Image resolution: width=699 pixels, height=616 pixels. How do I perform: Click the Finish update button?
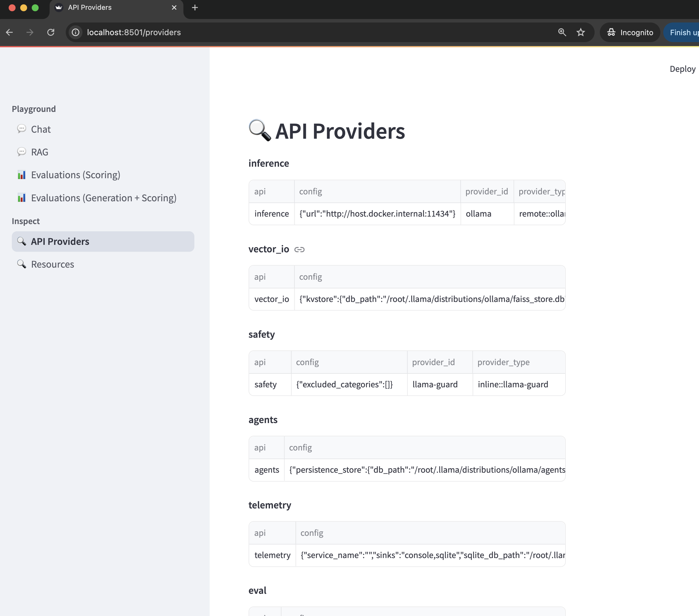click(682, 33)
